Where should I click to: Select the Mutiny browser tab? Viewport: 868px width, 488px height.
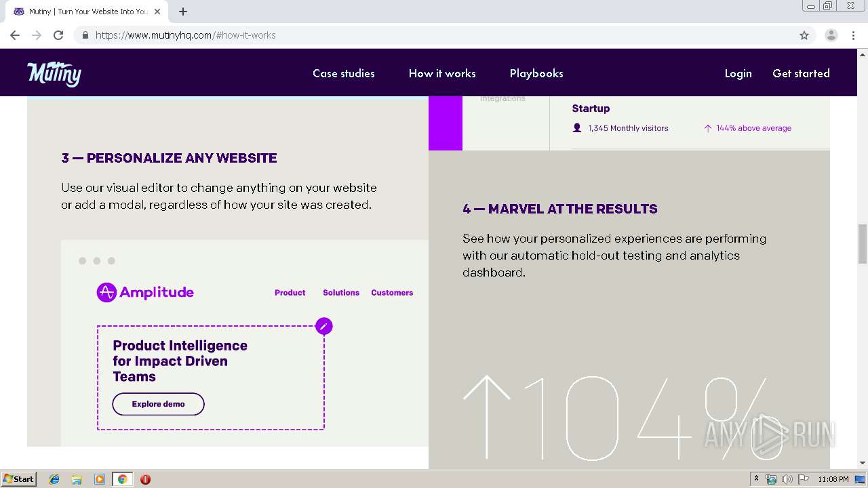(87, 12)
